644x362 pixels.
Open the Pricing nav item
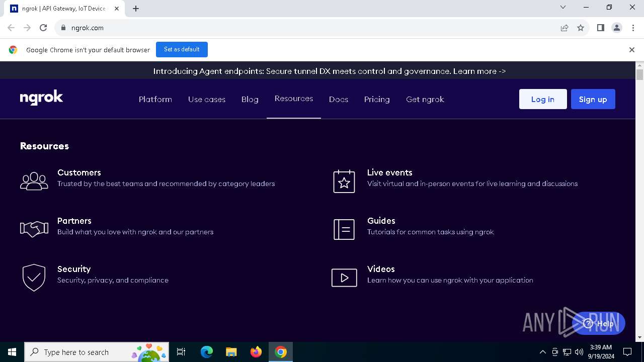pyautogui.click(x=377, y=99)
